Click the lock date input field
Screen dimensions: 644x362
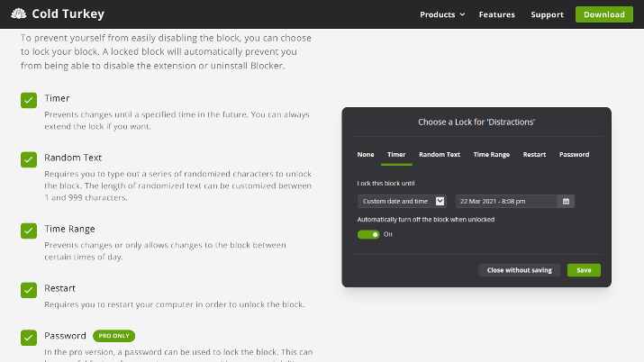click(506, 201)
